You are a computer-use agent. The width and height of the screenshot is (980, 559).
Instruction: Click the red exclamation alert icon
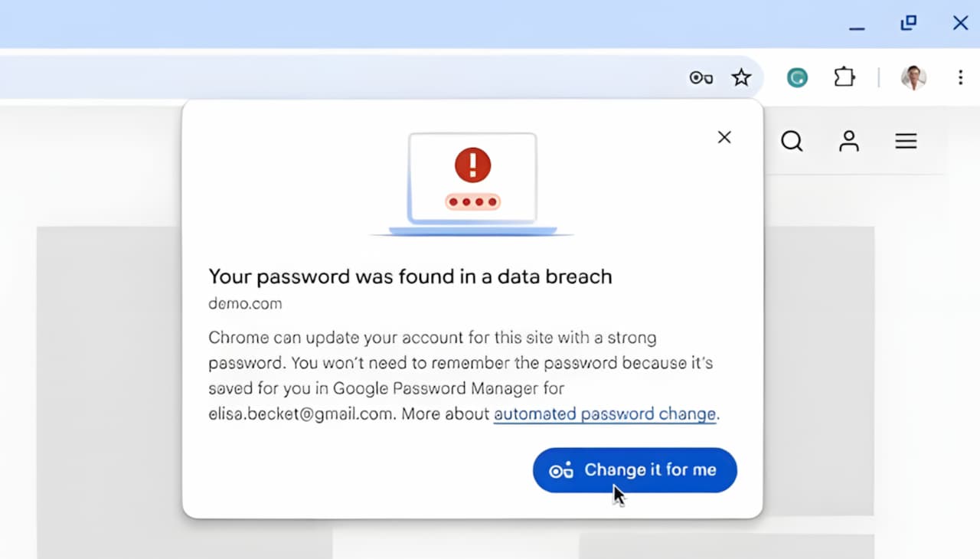472,164
